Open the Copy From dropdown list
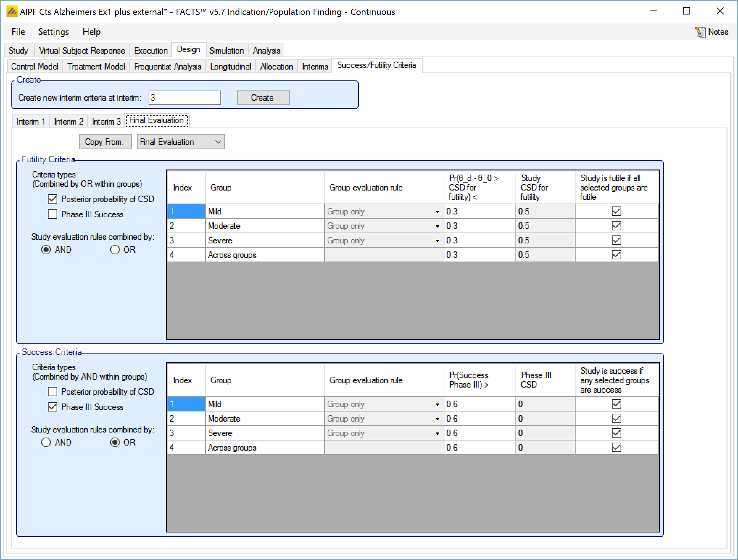 [218, 142]
